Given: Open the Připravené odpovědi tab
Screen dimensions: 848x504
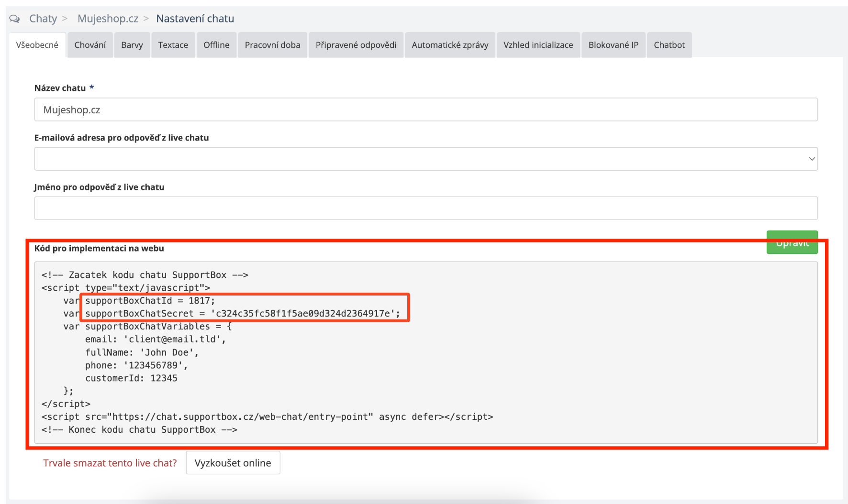Looking at the screenshot, I should click(356, 45).
